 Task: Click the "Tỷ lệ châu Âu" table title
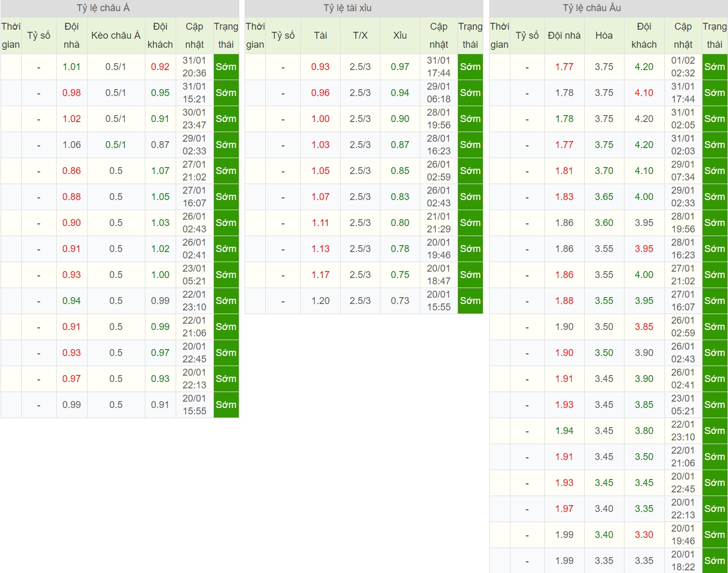tap(592, 8)
